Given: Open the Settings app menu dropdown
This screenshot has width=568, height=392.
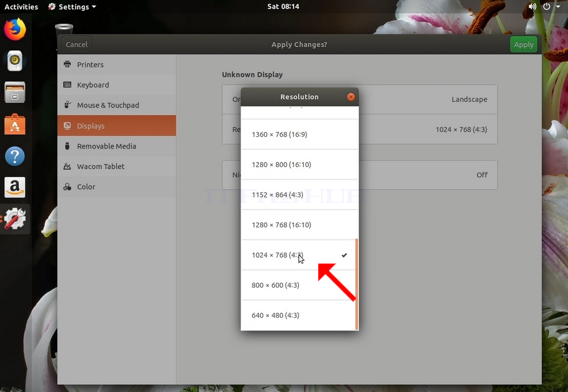Looking at the screenshot, I should coord(73,7).
